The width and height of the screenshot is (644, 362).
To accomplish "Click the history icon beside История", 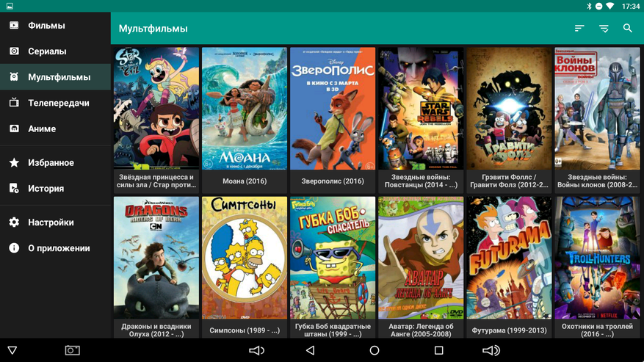I will [x=14, y=188].
